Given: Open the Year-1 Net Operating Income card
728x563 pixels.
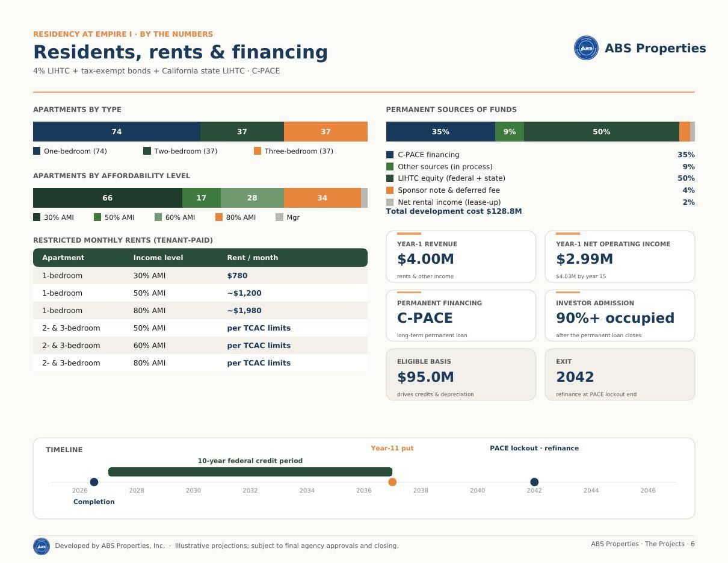Looking at the screenshot, I should (x=620, y=257).
